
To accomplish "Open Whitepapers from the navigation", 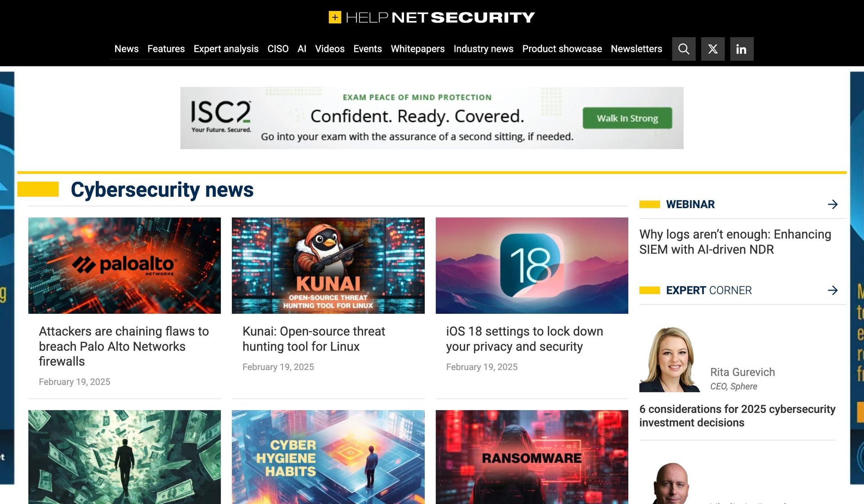I will pyautogui.click(x=418, y=49).
